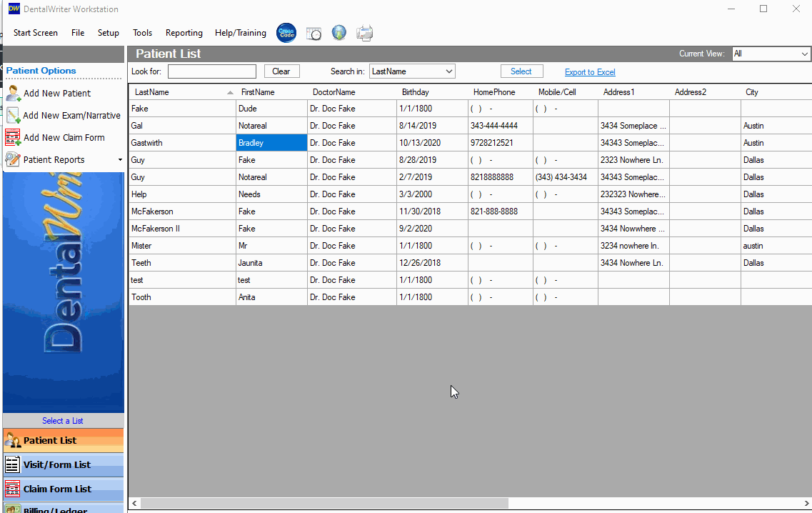Click the printer toolbar icon
The image size is (812, 513).
[x=364, y=33]
